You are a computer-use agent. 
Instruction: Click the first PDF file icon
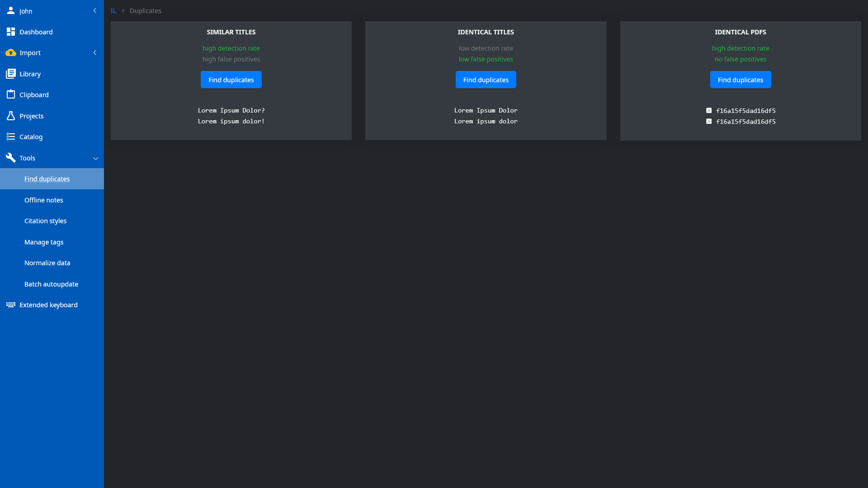pos(709,110)
